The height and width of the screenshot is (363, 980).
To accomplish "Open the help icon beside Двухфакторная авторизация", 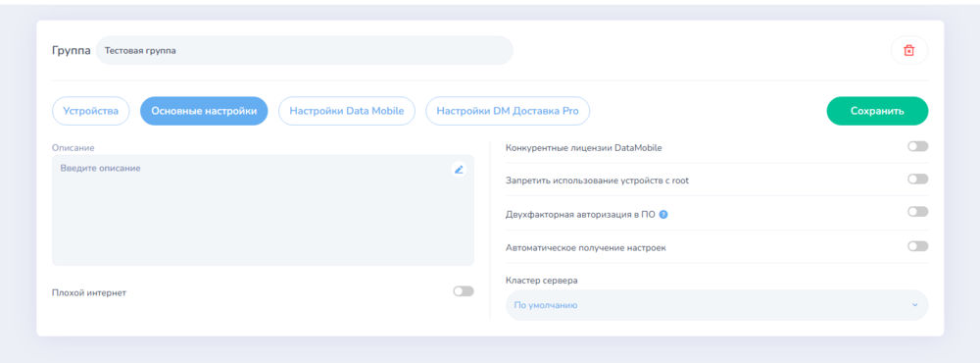I will pyautogui.click(x=663, y=214).
